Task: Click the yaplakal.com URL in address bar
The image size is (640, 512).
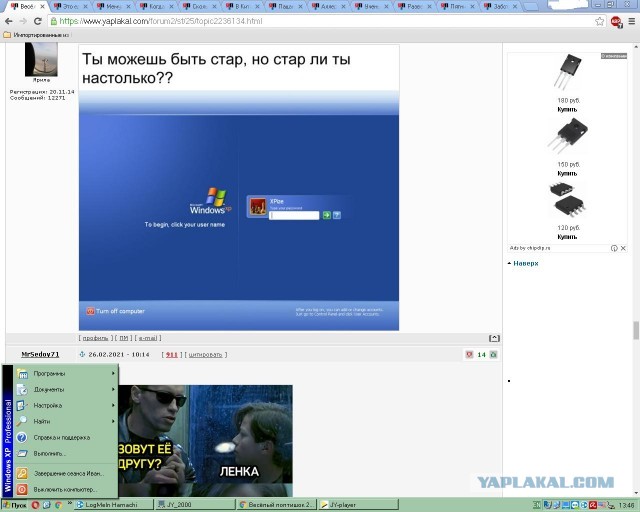Action: pyautogui.click(x=161, y=21)
